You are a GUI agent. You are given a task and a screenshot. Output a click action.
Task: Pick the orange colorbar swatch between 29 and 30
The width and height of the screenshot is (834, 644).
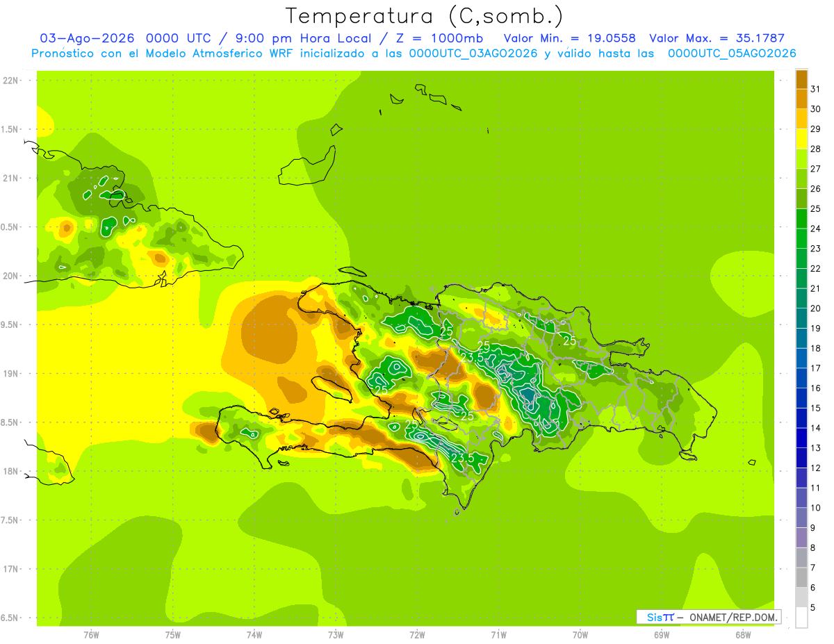801,118
